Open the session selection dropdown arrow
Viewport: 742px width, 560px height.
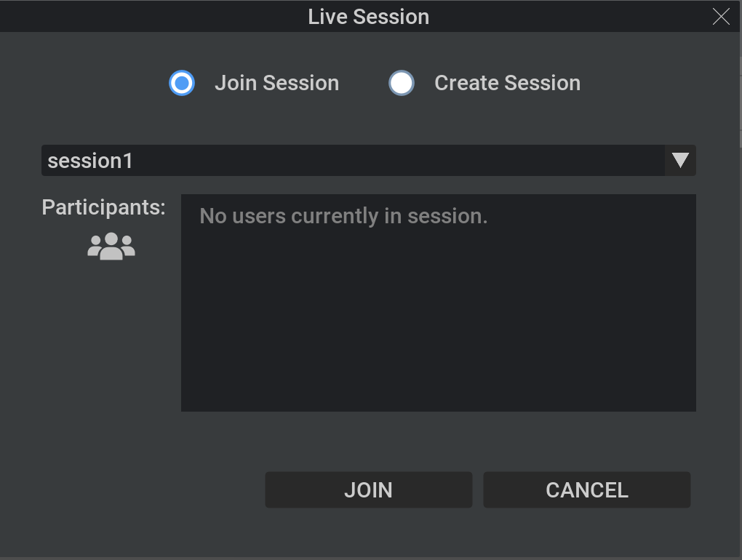680,160
